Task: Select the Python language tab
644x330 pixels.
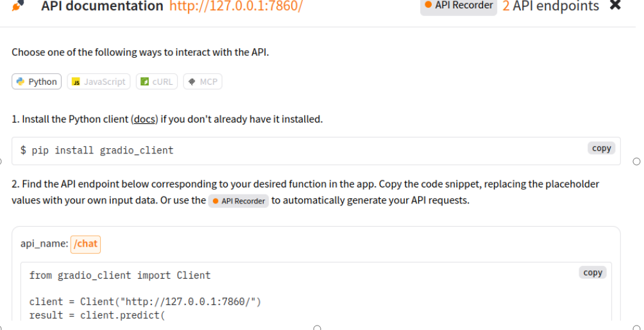Action: (x=37, y=82)
